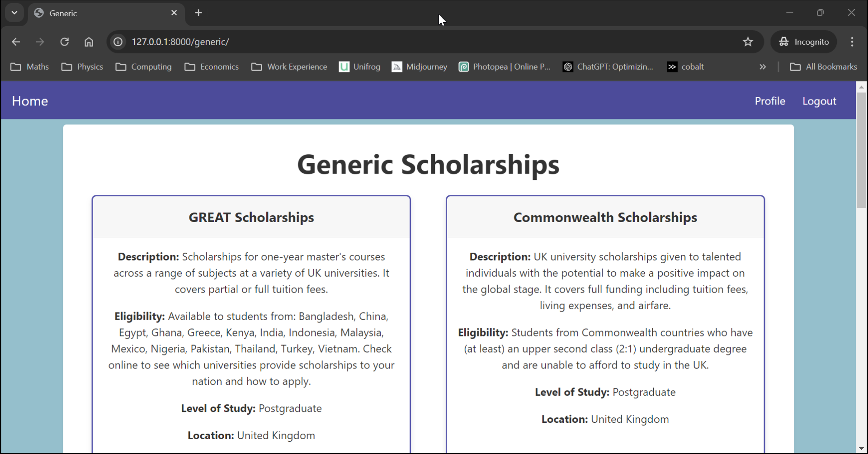Viewport: 868px width, 454px height.
Task: Open the Unifrog bookmark
Action: [x=360, y=67]
